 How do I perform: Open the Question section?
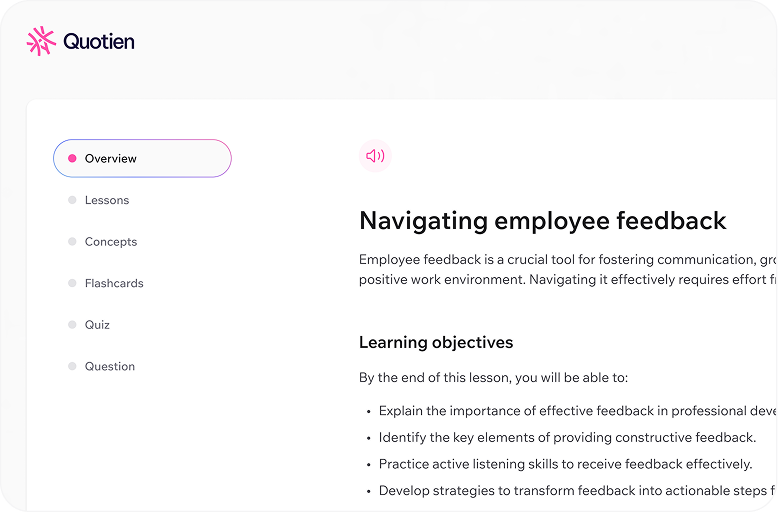(x=110, y=366)
